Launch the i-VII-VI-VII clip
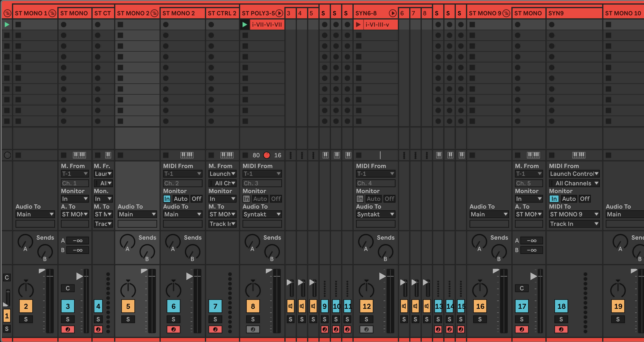Screen dimensions: 644x342 (245, 24)
